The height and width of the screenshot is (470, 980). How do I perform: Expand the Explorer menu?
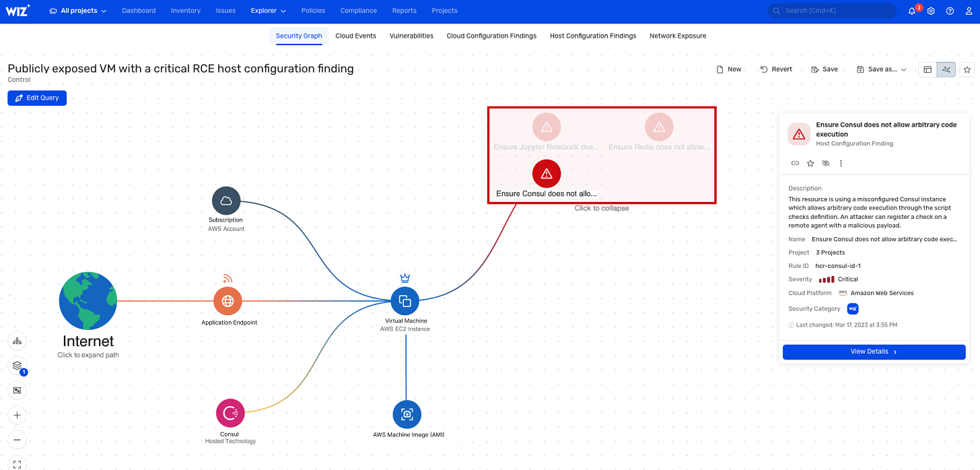coord(269,11)
